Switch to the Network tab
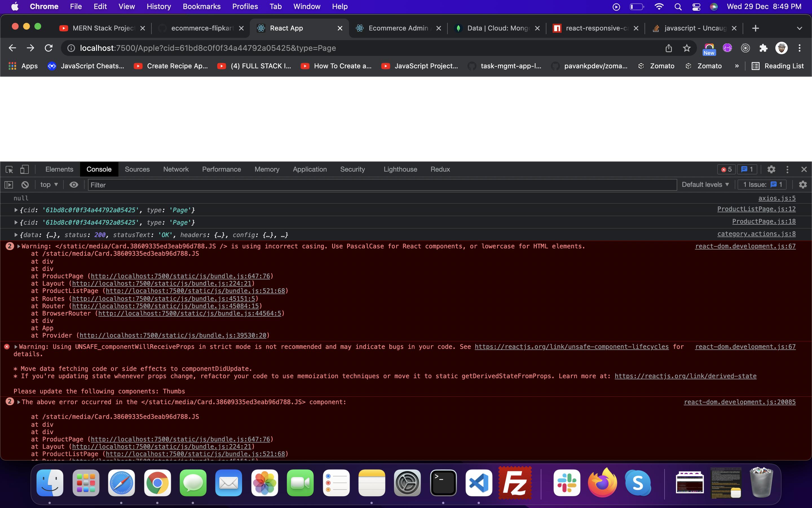Image resolution: width=812 pixels, height=508 pixels. click(x=176, y=169)
